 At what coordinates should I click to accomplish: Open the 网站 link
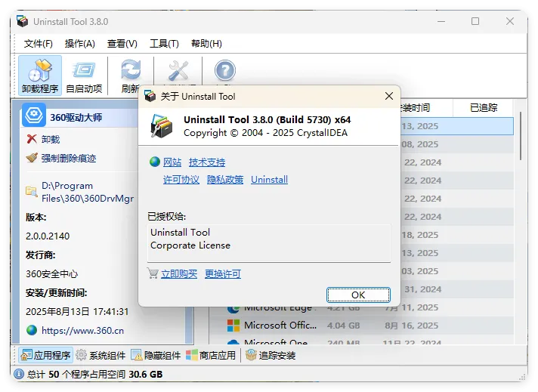coord(172,162)
